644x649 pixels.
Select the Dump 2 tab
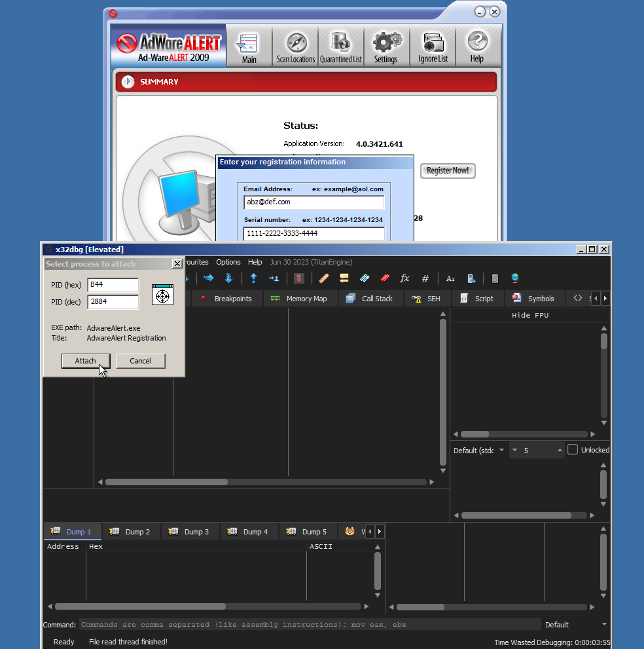pyautogui.click(x=131, y=532)
